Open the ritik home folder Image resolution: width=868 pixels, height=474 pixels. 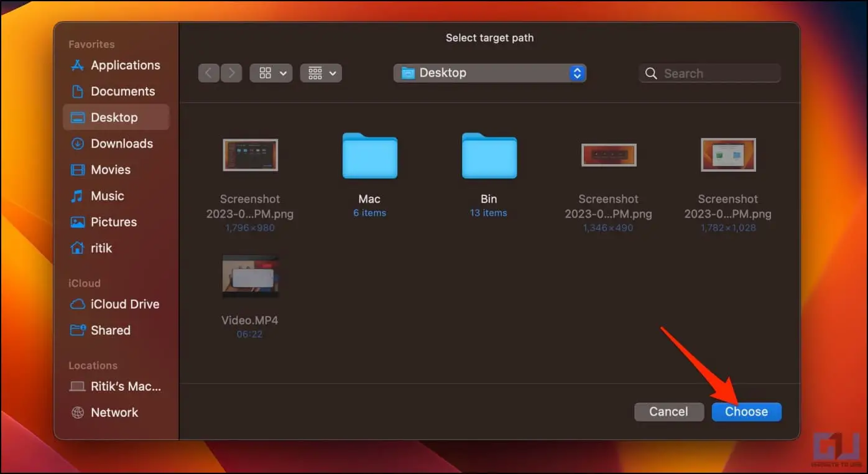pyautogui.click(x=101, y=248)
